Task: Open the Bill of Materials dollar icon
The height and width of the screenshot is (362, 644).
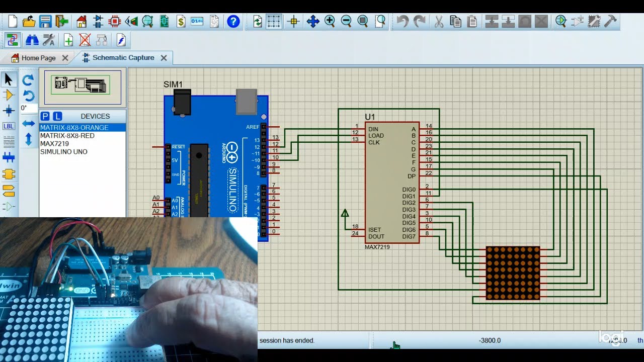Action: (x=181, y=22)
